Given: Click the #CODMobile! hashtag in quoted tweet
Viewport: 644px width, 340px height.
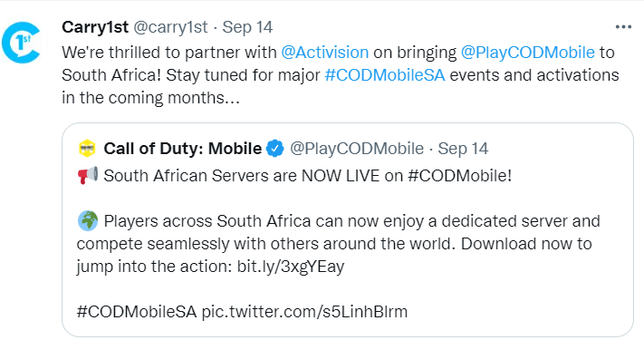Looking at the screenshot, I should pyautogui.click(x=459, y=176).
